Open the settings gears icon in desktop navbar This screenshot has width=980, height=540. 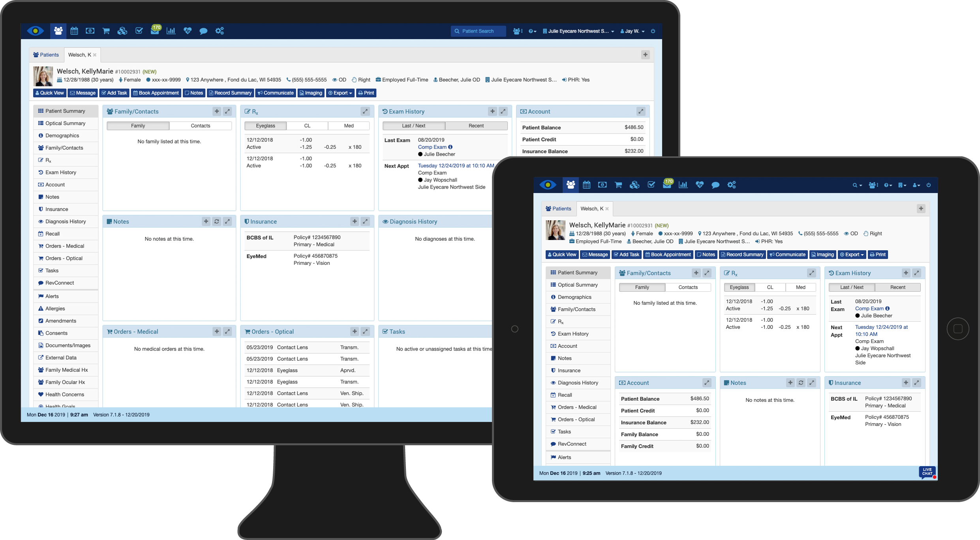(x=220, y=31)
